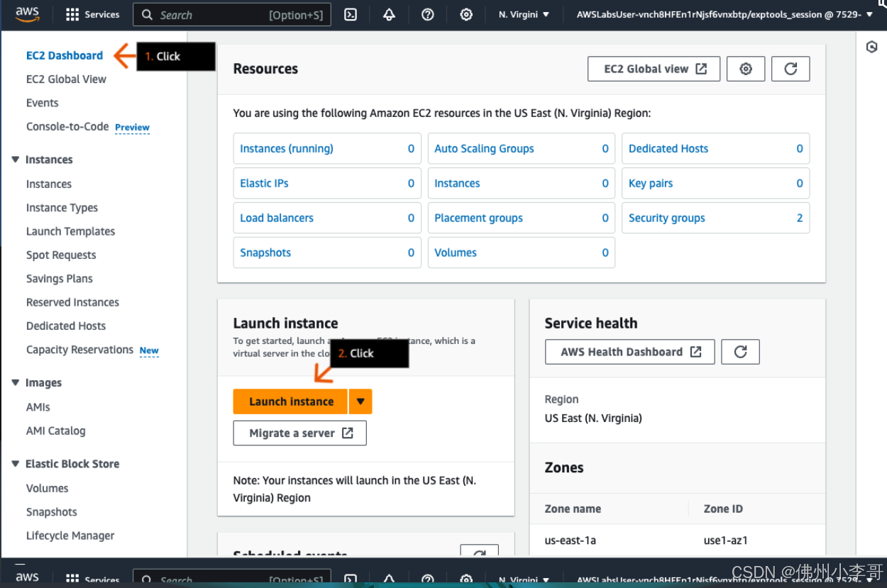Open the EC2 Global view button

(x=654, y=69)
